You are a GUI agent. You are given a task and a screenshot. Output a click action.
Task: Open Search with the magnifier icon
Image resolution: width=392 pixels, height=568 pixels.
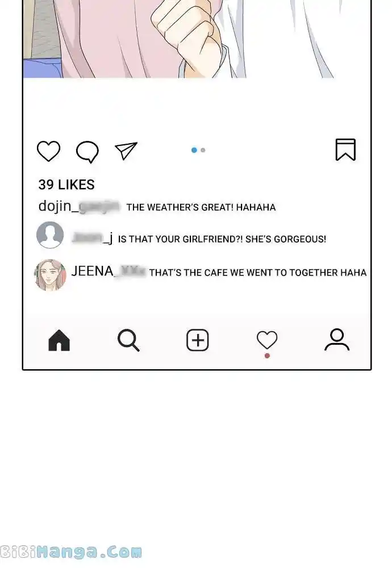(128, 340)
